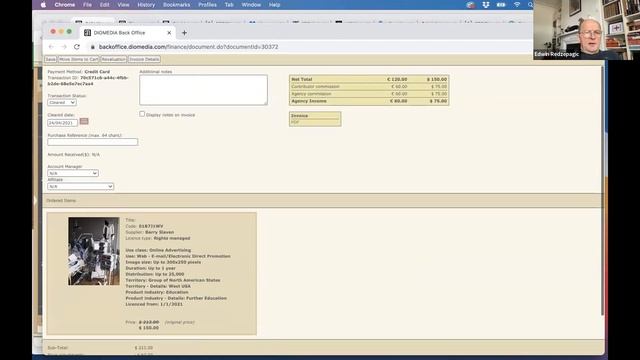This screenshot has width=640, height=360.
Task: Click the Net Total row label
Action: click(x=302, y=79)
